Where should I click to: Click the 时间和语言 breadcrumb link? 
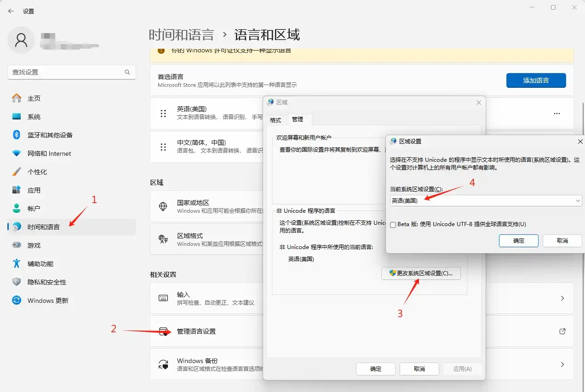tap(181, 35)
